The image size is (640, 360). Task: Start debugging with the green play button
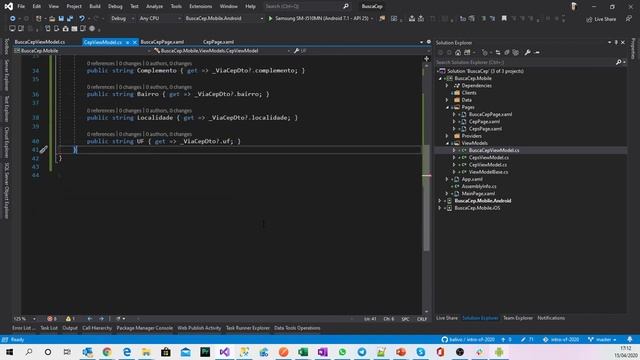pos(270,18)
